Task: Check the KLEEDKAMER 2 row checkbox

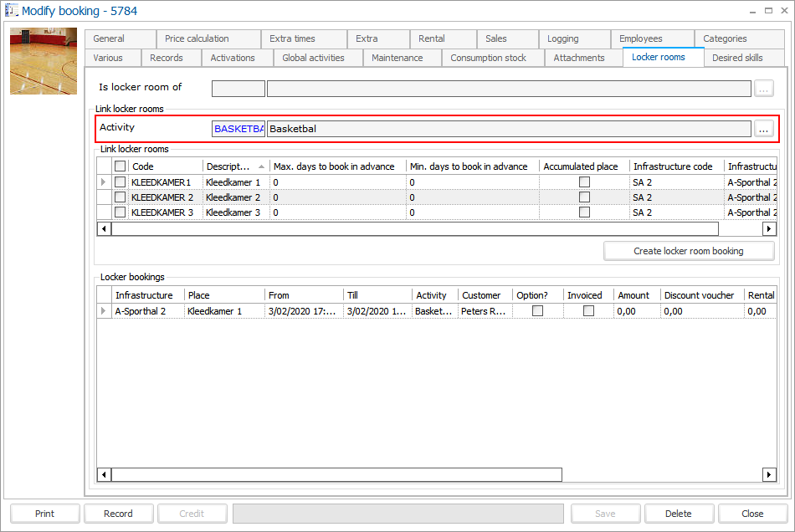Action: click(x=121, y=197)
